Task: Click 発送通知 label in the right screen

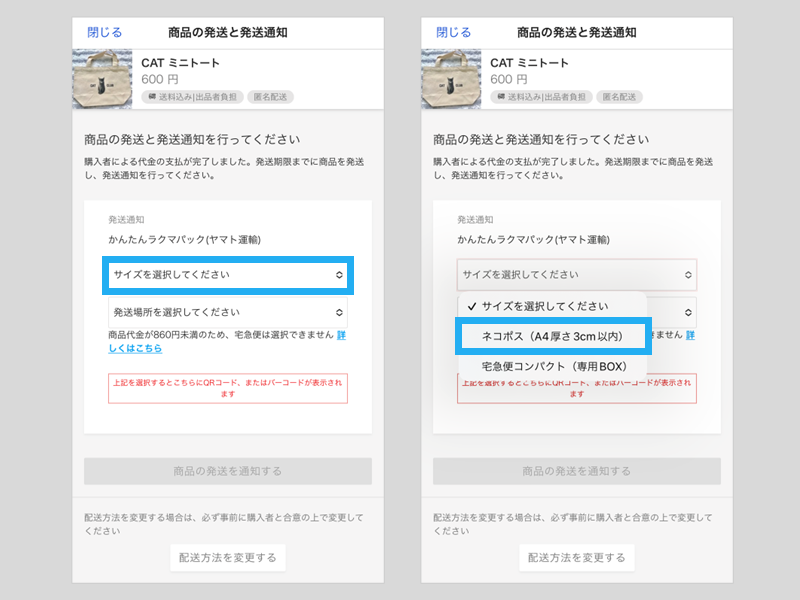Action: 475,220
